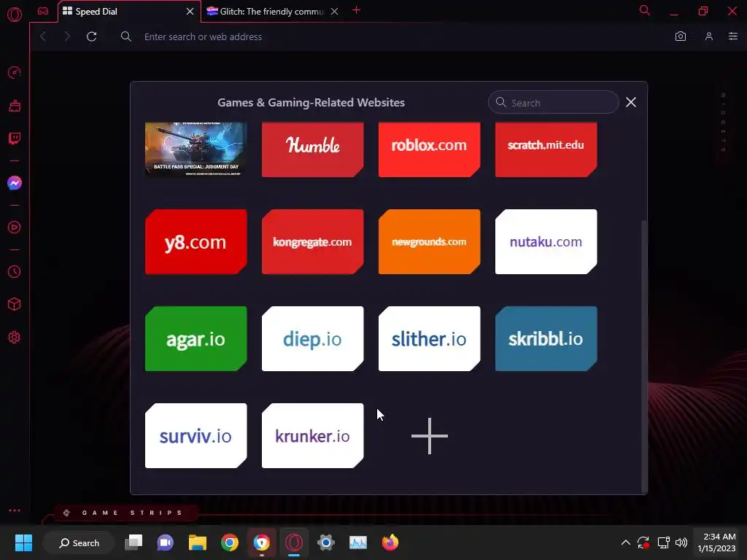Click the Game Strips label
Viewport: 747px width, 560px height.
tap(132, 513)
